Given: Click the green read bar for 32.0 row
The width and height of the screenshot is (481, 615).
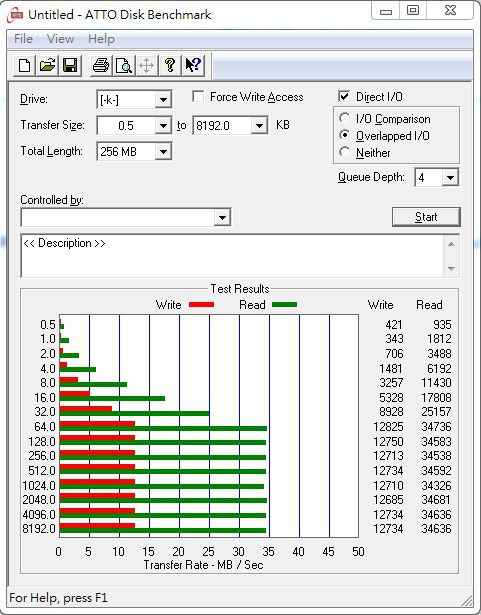Looking at the screenshot, I should pyautogui.click(x=134, y=413).
